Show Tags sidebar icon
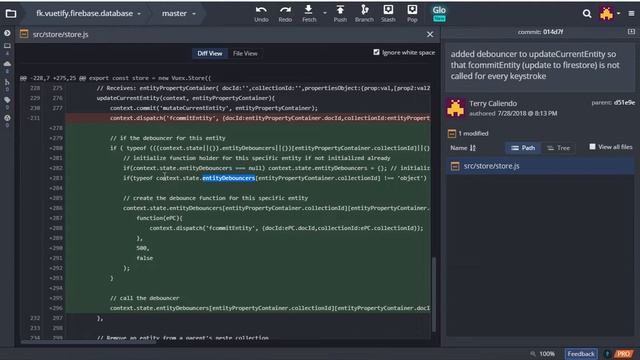 7,100
